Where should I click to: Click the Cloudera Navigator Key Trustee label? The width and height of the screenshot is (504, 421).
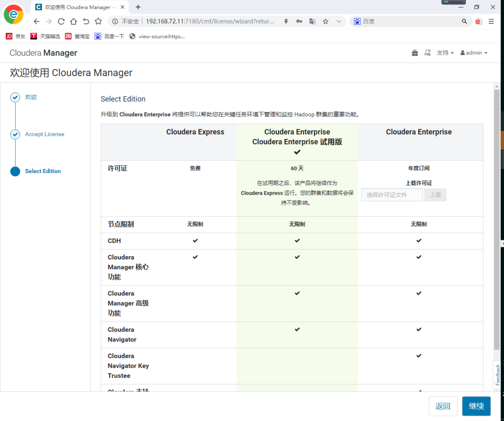tap(128, 366)
